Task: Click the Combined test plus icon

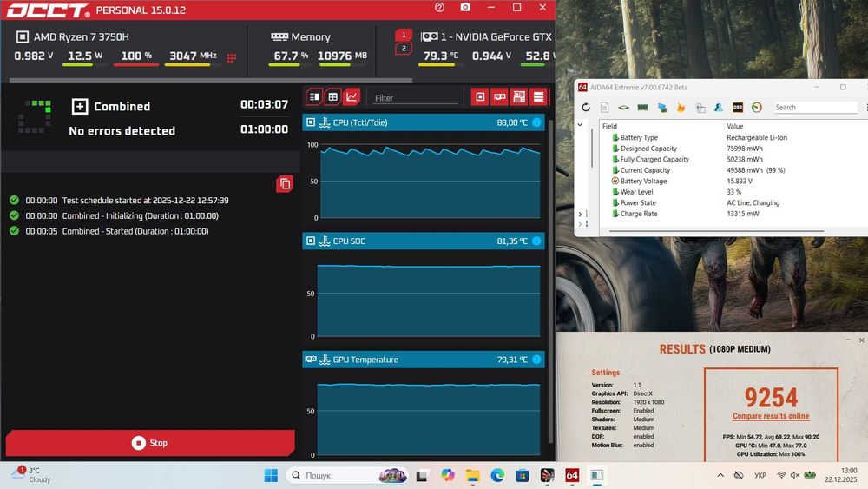Action: [x=80, y=106]
